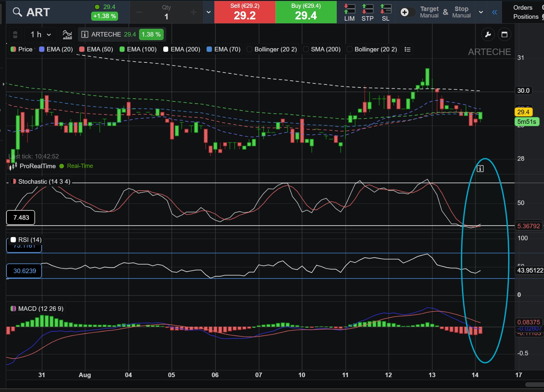Viewport: 544px width, 392px height.
Task: Open the indicators chart icon
Action: tap(67, 35)
